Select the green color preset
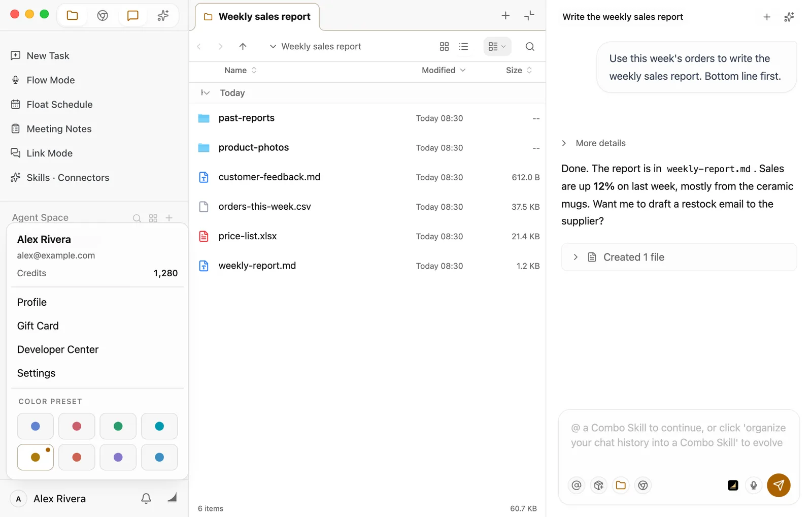Image resolution: width=812 pixels, height=517 pixels. tap(118, 426)
